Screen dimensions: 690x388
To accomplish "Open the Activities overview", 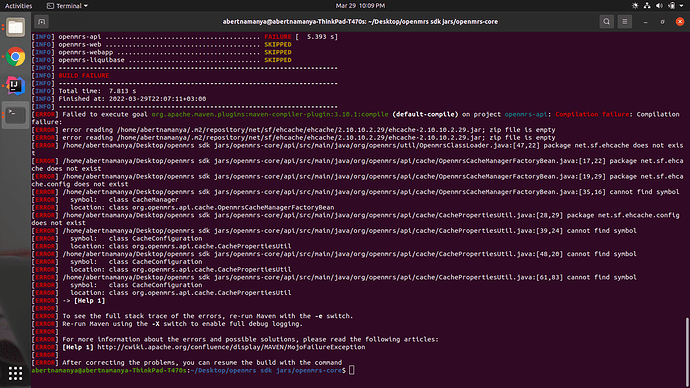I will [x=18, y=6].
